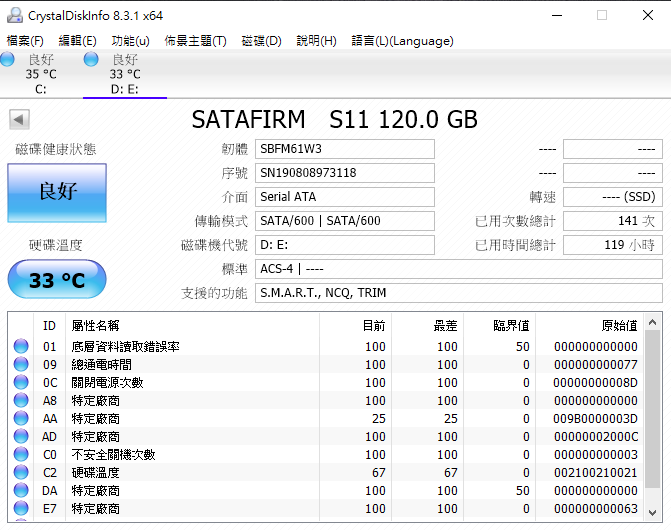Click raw value 009B0000003D
The image size is (671, 530).
pyautogui.click(x=595, y=418)
